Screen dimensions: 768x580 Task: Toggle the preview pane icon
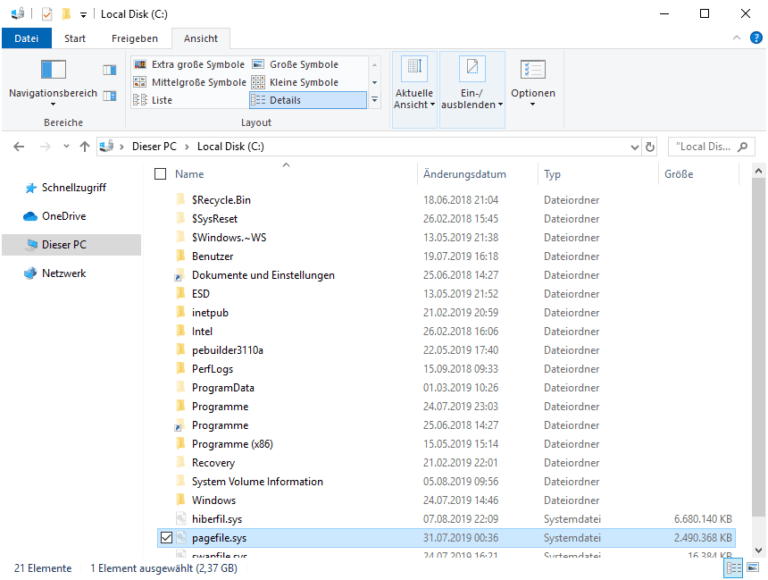[x=109, y=70]
